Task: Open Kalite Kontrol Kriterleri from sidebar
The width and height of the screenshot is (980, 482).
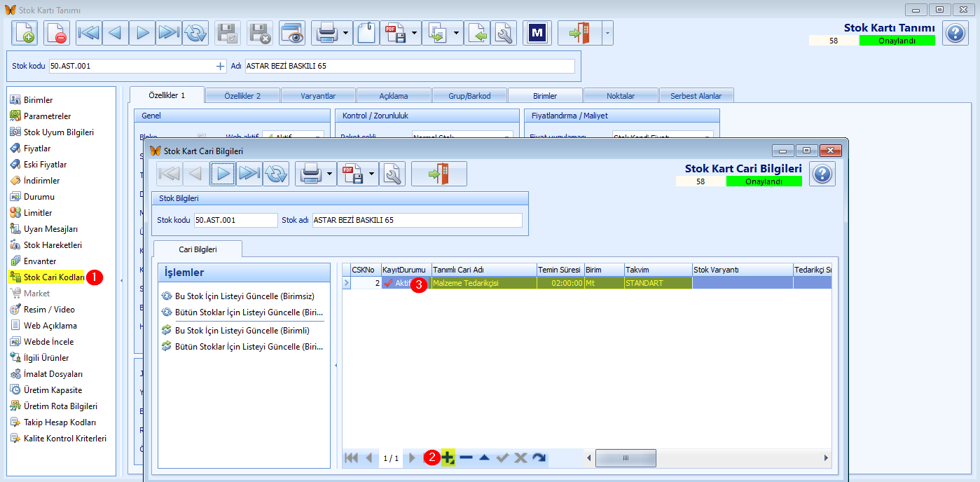Action: point(65,439)
